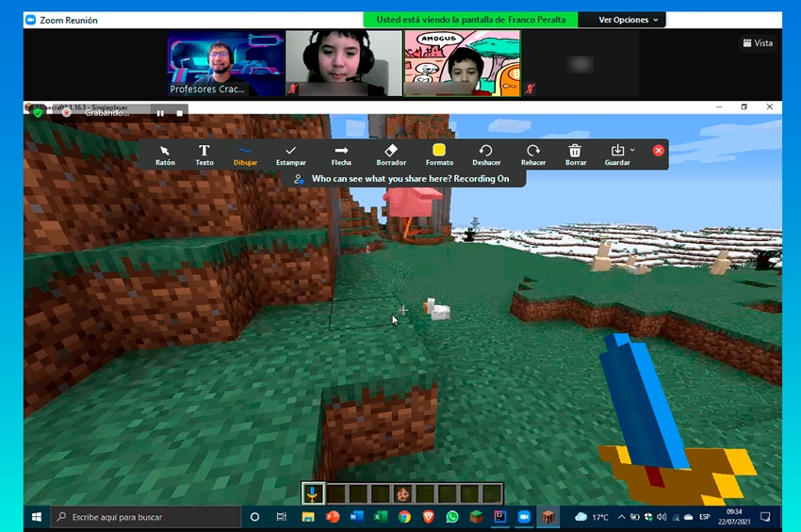Viewport: 801px width, 532px height.
Task: Open PowerPoint from the taskbar
Action: [333, 517]
